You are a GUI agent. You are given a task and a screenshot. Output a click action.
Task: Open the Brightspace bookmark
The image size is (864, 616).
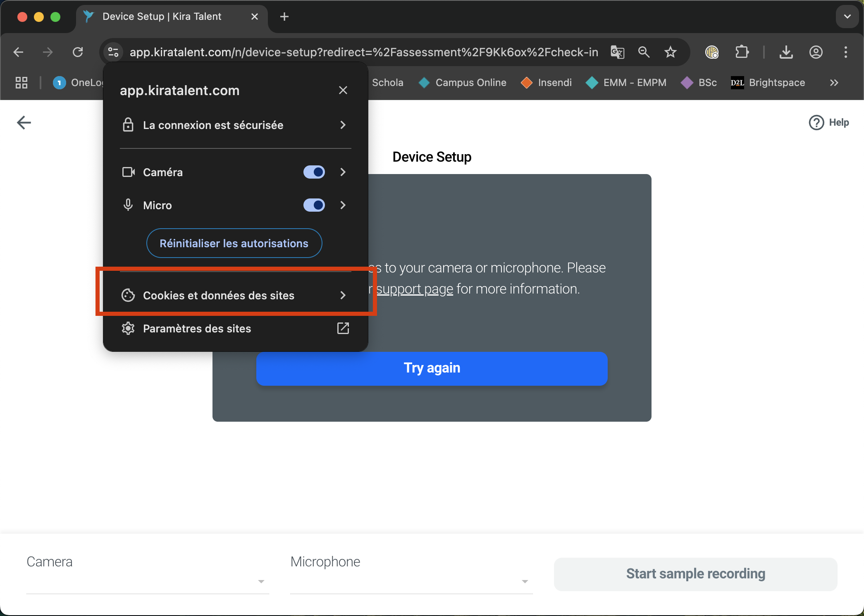[x=768, y=83]
